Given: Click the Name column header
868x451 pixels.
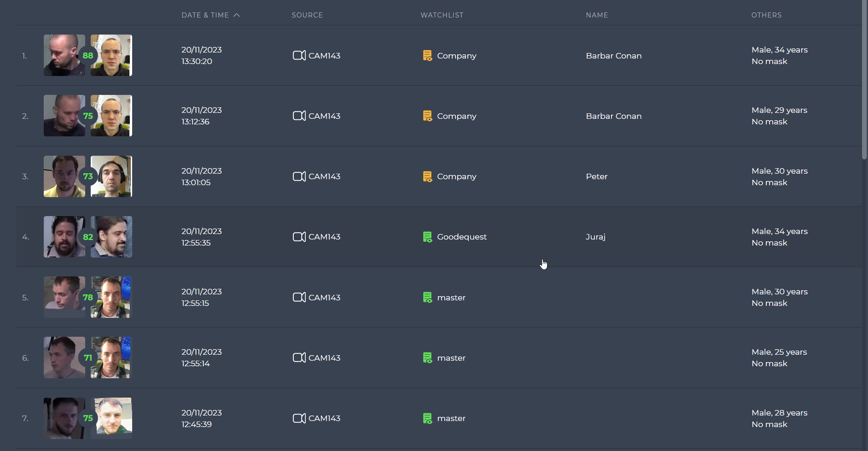Looking at the screenshot, I should [x=597, y=15].
